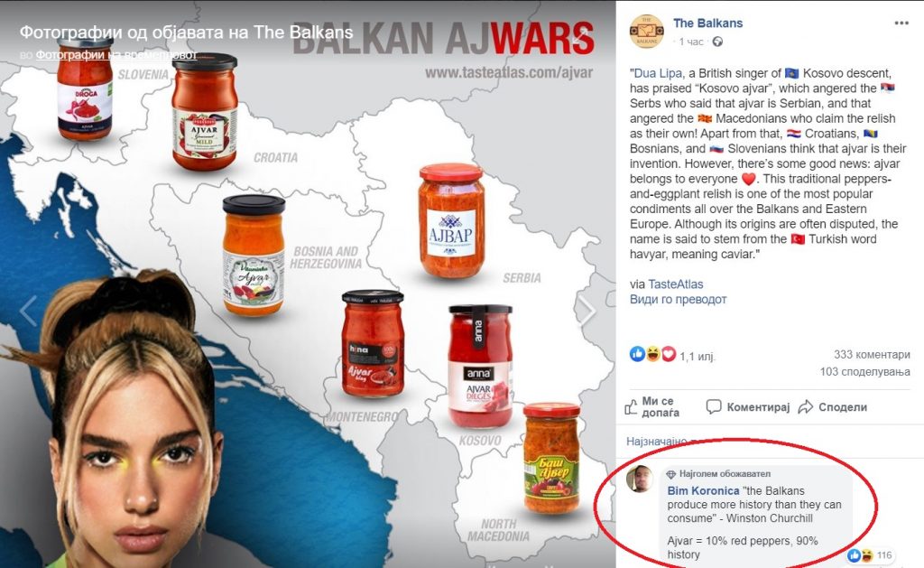
Task: Open the Dua Lipa tagged link
Action: 657,73
